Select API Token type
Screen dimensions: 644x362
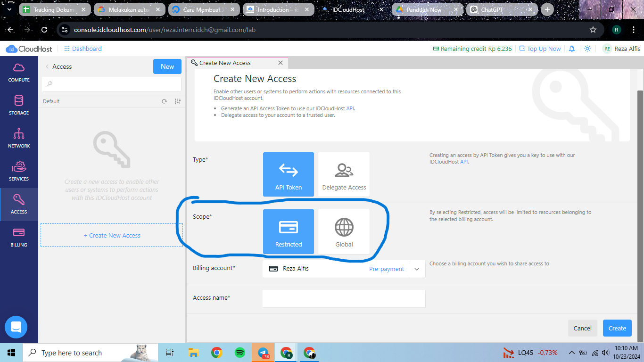coord(289,174)
